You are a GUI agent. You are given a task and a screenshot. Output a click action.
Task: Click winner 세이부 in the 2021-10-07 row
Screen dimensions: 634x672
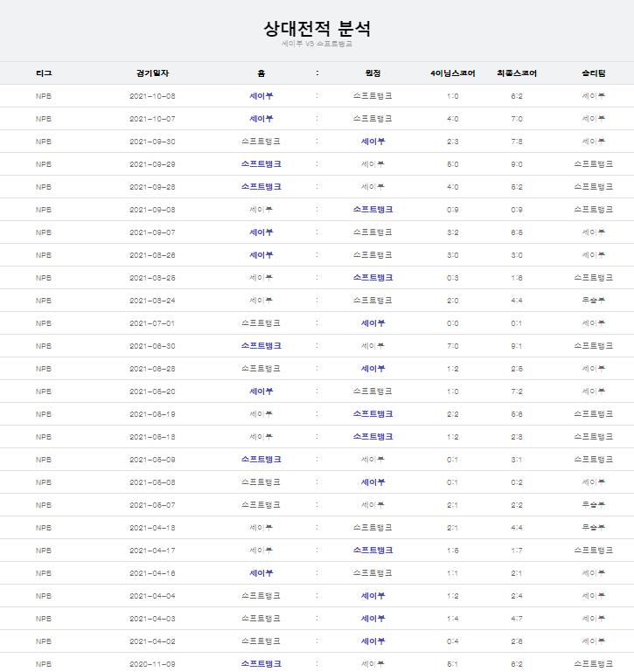pyautogui.click(x=593, y=119)
